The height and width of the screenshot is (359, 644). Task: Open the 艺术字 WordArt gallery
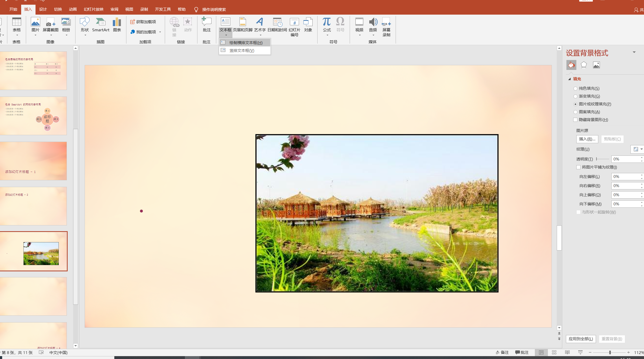pyautogui.click(x=260, y=26)
